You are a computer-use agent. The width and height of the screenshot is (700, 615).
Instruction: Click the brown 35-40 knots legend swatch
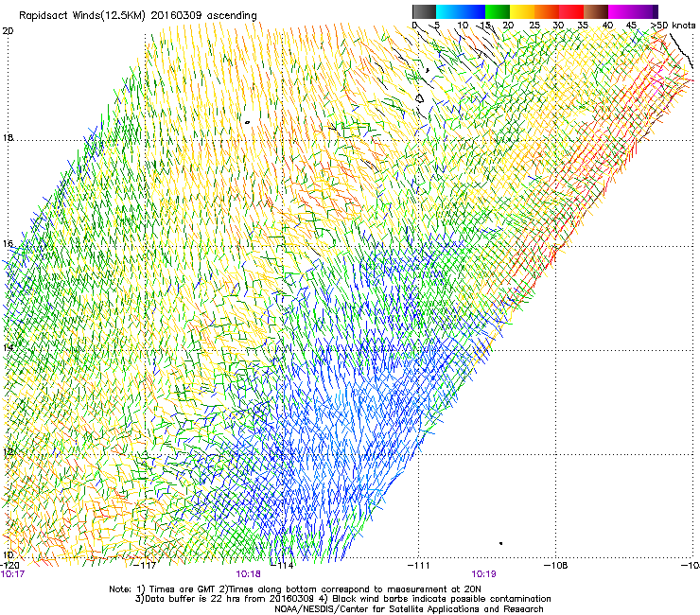(x=596, y=11)
